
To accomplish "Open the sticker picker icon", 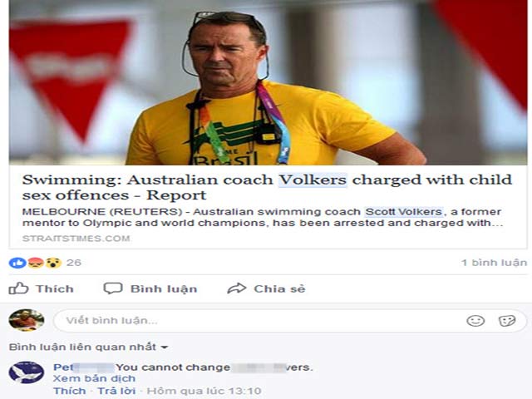I will (507, 321).
